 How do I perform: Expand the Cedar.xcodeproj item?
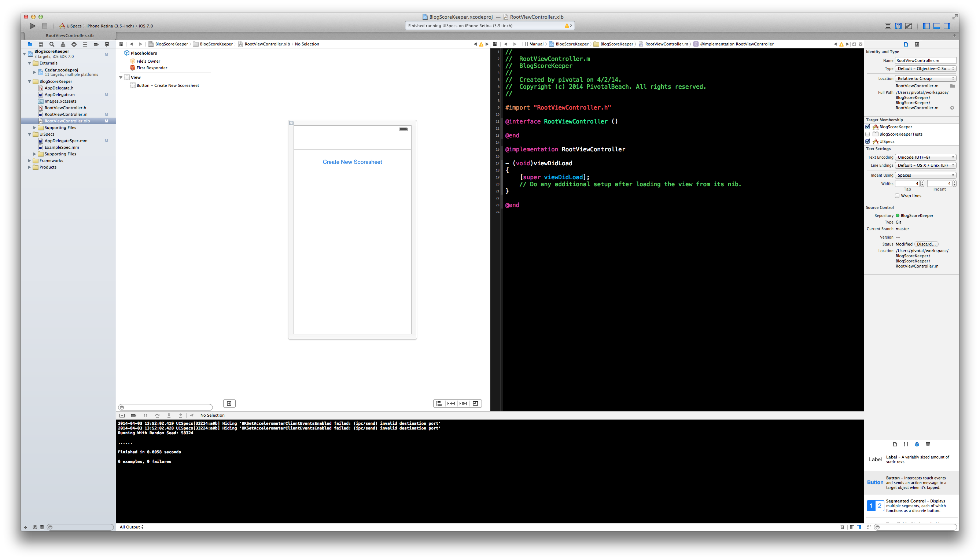pos(34,72)
